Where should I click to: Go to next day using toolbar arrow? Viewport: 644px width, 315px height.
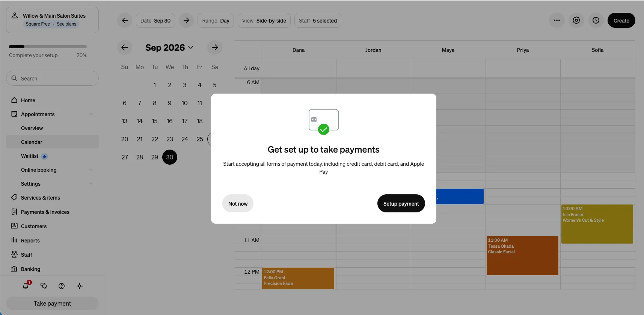(186, 20)
